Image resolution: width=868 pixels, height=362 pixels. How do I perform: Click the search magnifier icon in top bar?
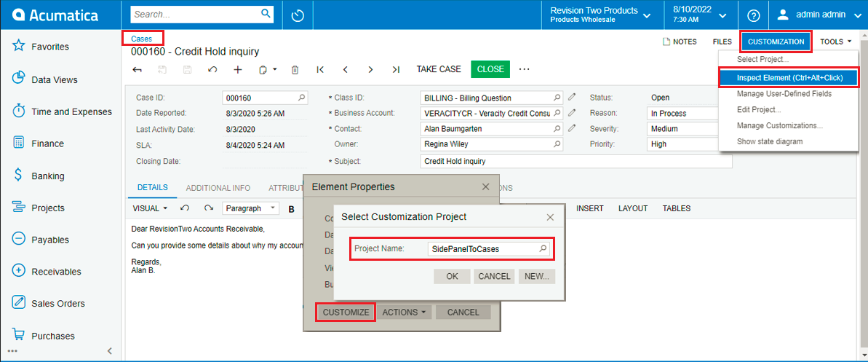click(x=266, y=13)
